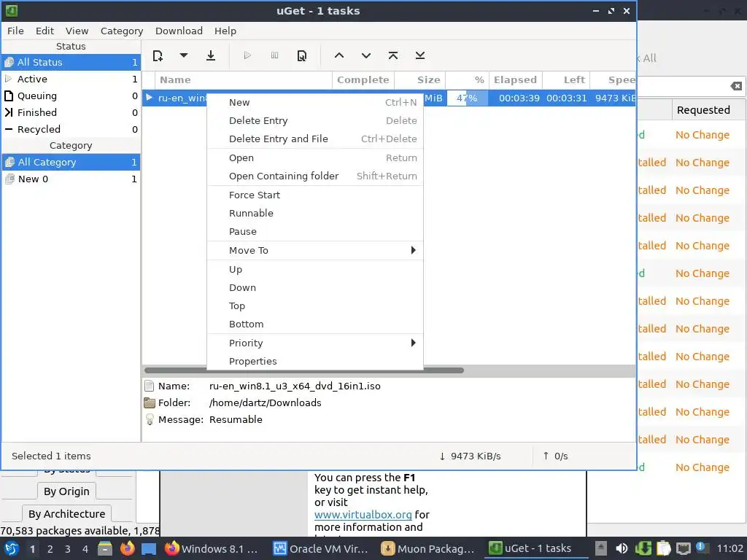This screenshot has height=560, width=747.
Task: Choose Properties in context menu
Action: [315, 361]
